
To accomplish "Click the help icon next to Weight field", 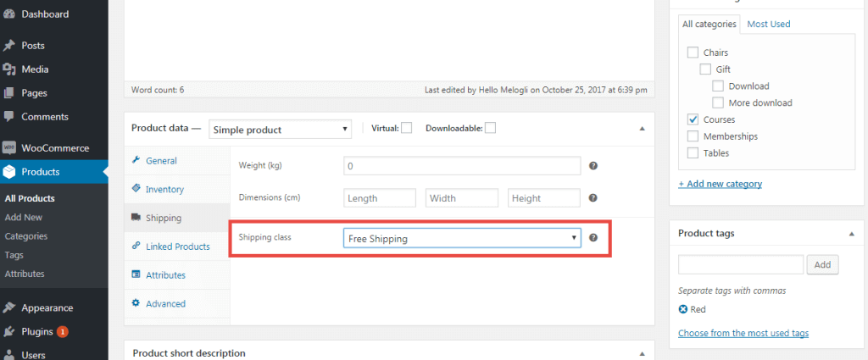I will [593, 165].
